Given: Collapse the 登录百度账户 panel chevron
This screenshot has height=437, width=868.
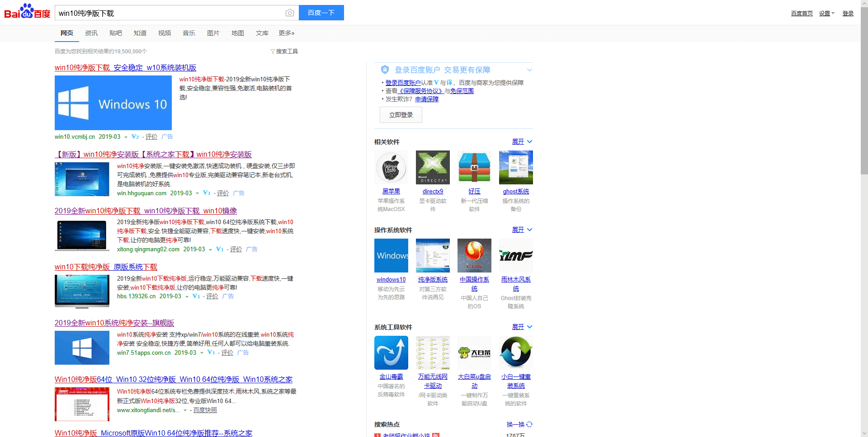Looking at the screenshot, I should pyautogui.click(x=529, y=70).
